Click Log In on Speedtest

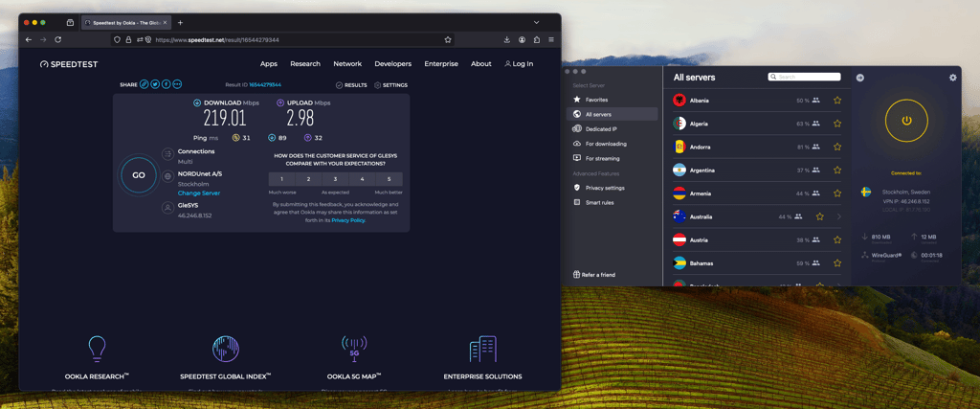(x=519, y=64)
